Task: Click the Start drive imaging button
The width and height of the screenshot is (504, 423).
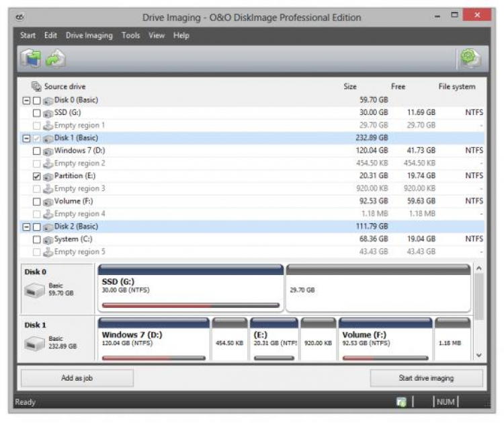Action: click(x=426, y=378)
